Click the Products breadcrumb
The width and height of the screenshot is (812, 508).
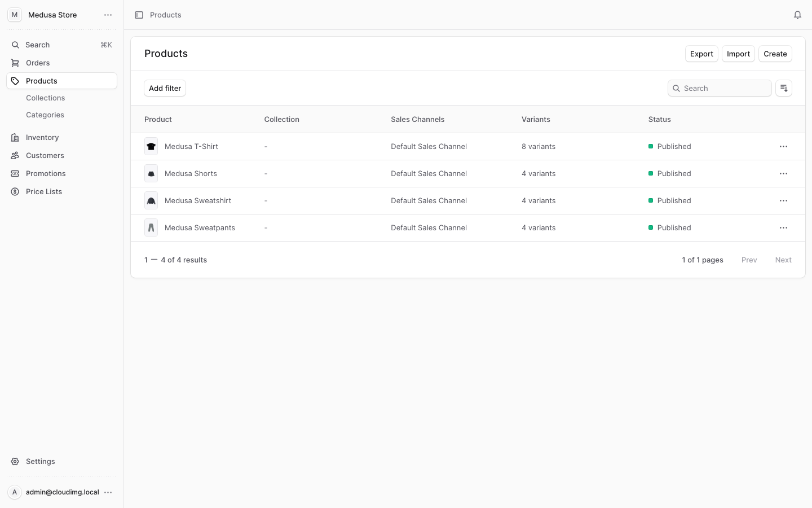165,15
